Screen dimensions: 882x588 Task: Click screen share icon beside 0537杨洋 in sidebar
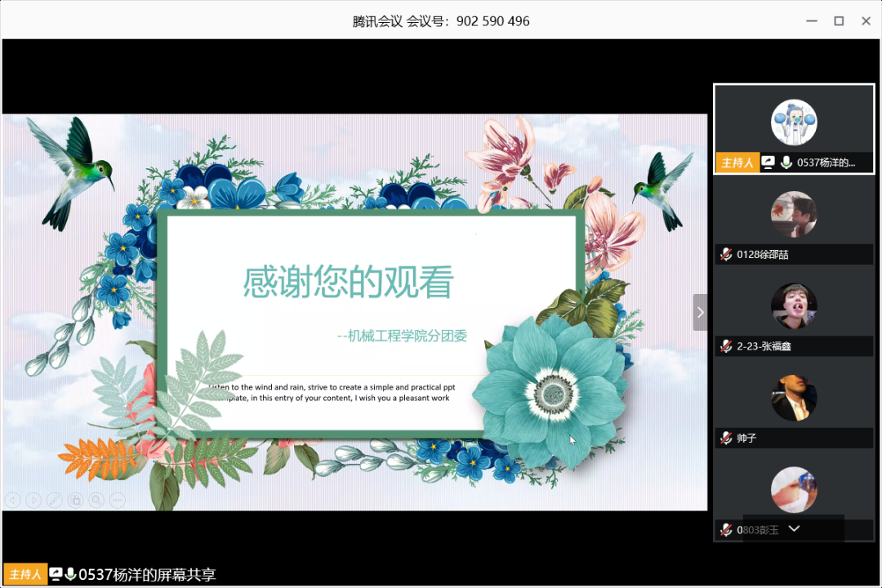coord(768,163)
